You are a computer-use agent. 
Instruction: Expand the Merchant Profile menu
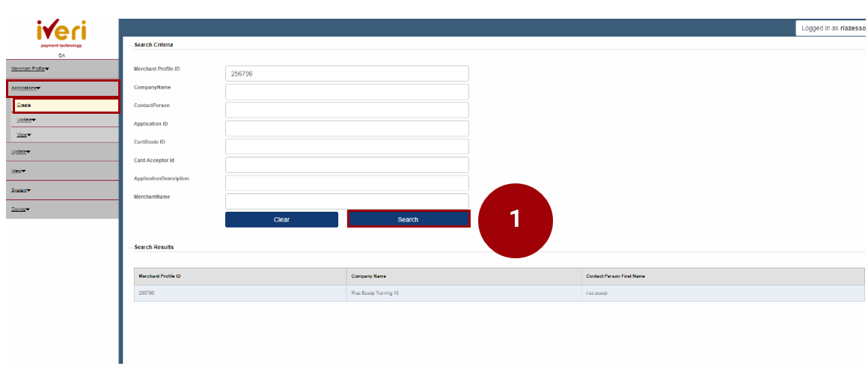[30, 69]
